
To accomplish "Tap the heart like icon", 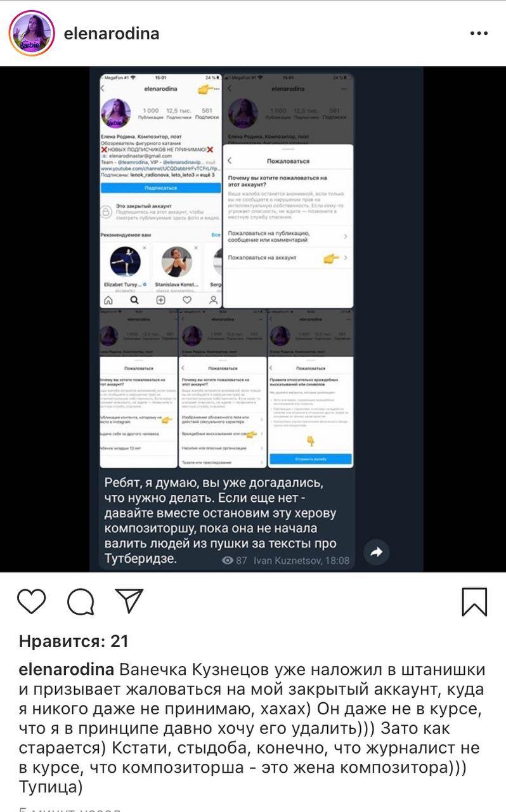I will click(32, 601).
